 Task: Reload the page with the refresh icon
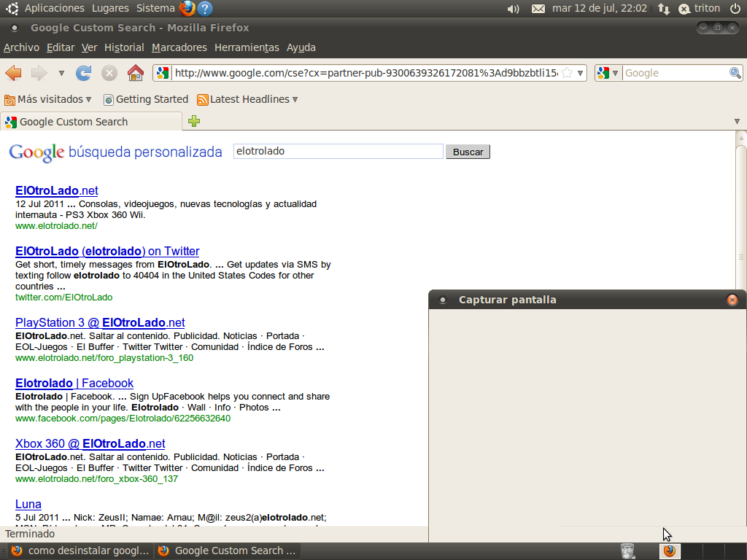(84, 73)
